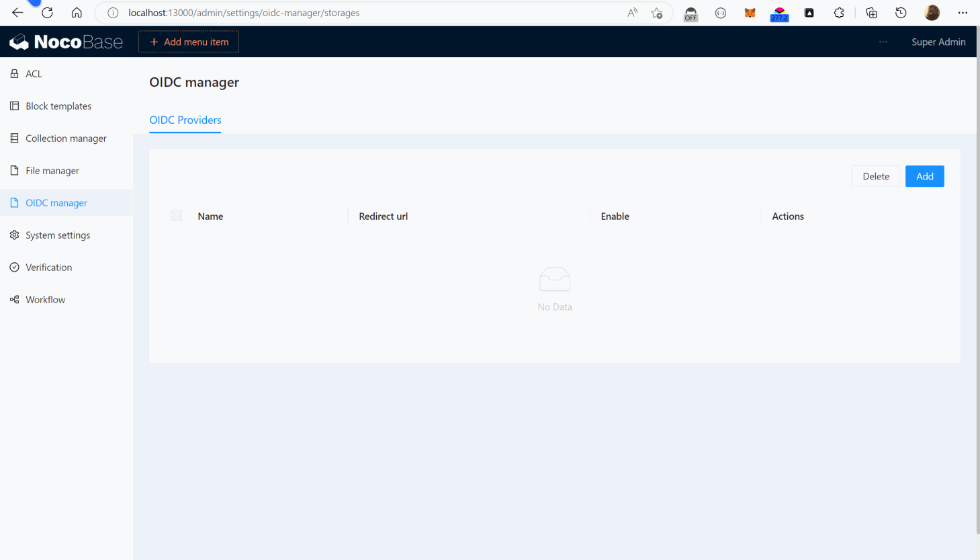Open Workflow via its flowchart icon
This screenshot has height=560, width=980.
[x=13, y=299]
